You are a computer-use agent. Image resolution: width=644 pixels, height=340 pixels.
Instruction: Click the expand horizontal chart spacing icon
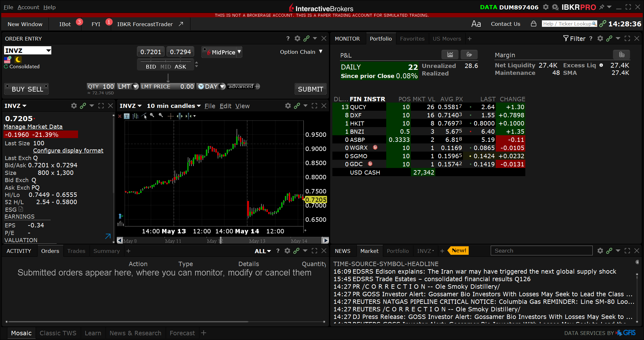point(180,116)
